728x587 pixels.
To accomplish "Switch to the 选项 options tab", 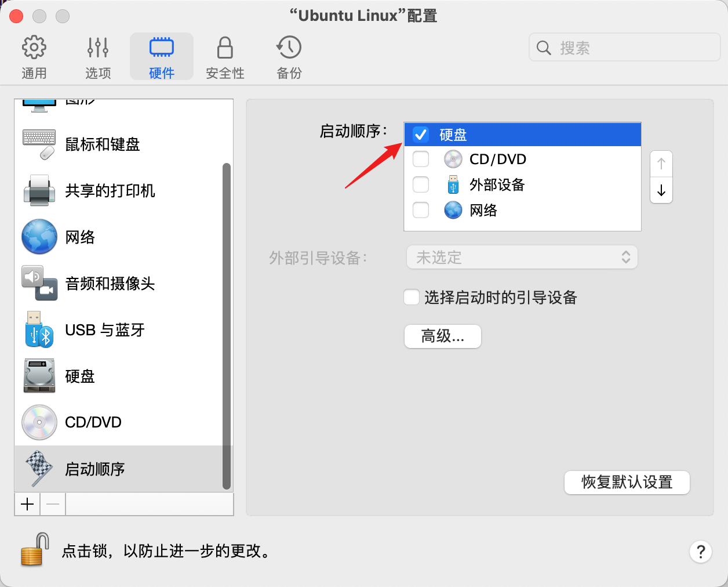I will click(98, 57).
